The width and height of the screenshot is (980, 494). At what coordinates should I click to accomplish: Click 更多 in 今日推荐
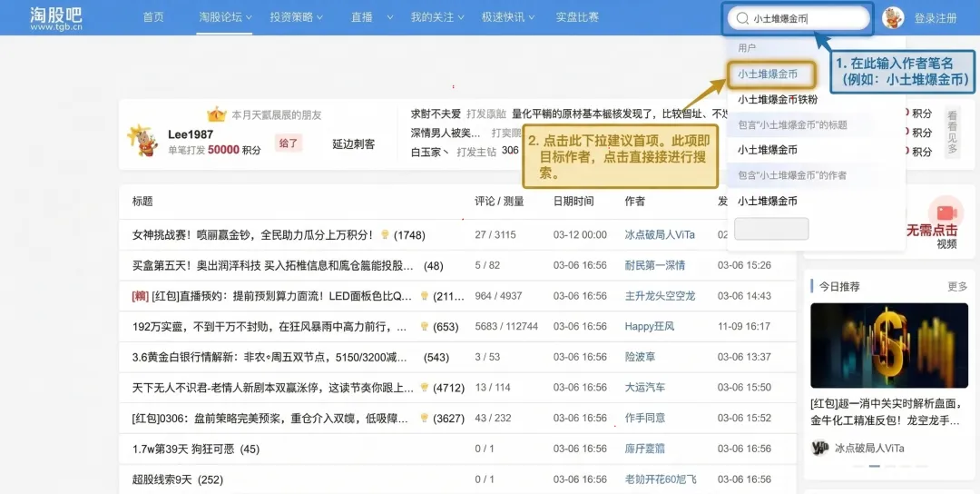957,286
